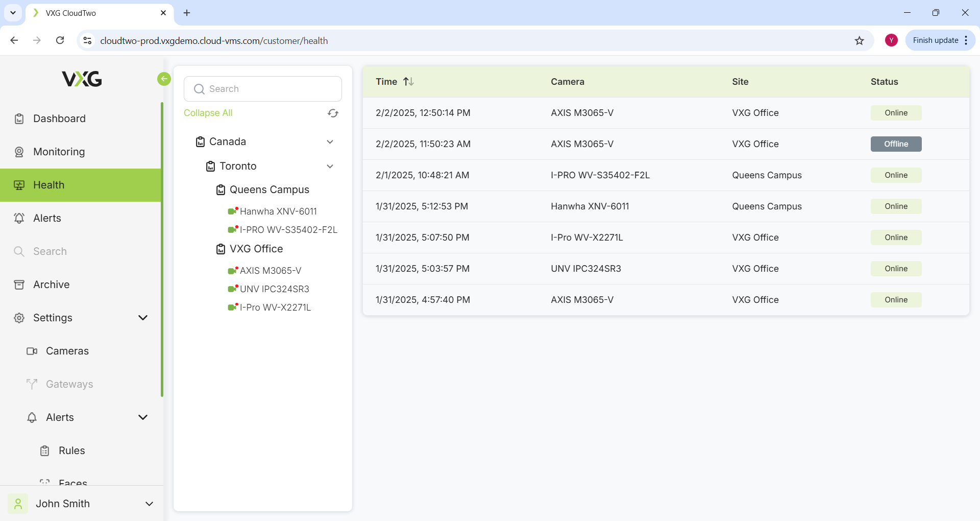Click Collapse All link
This screenshot has width=980, height=521.
tap(208, 113)
